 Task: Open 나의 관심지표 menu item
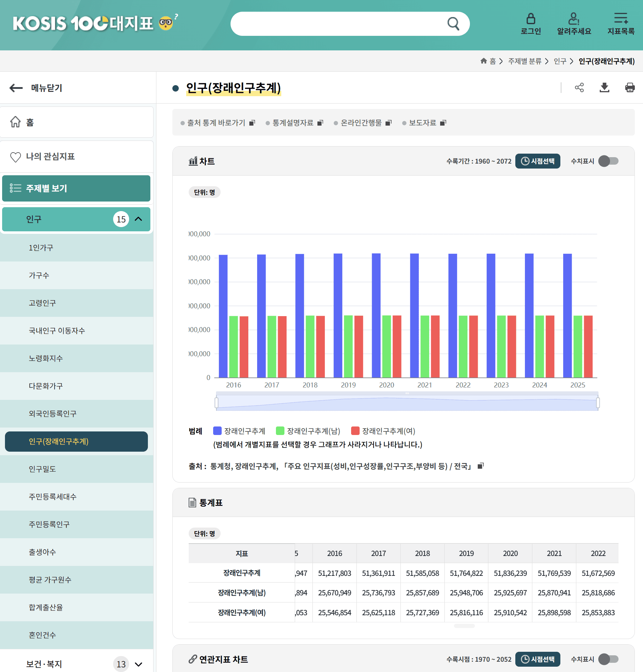(x=50, y=156)
